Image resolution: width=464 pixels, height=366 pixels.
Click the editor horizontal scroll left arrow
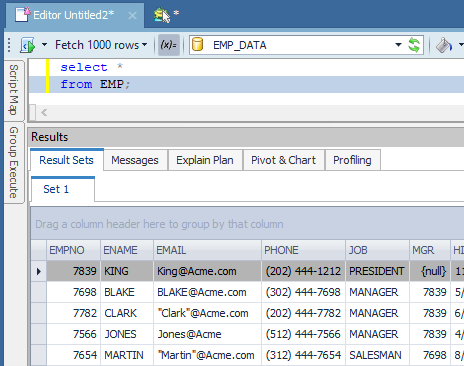click(x=44, y=113)
